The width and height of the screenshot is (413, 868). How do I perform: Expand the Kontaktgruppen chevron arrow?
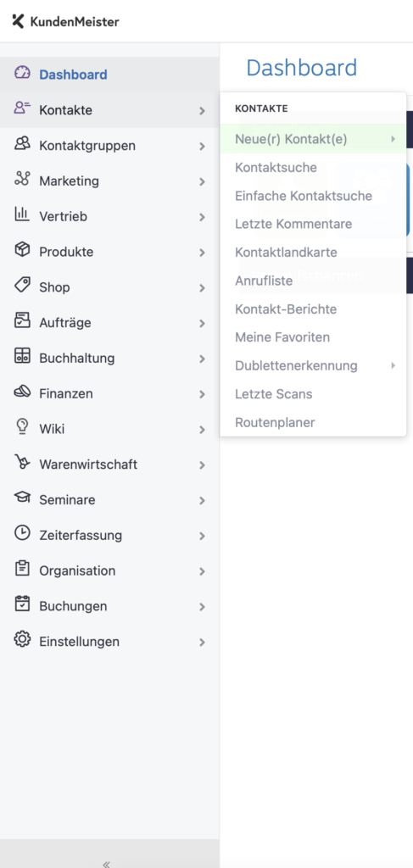202,146
